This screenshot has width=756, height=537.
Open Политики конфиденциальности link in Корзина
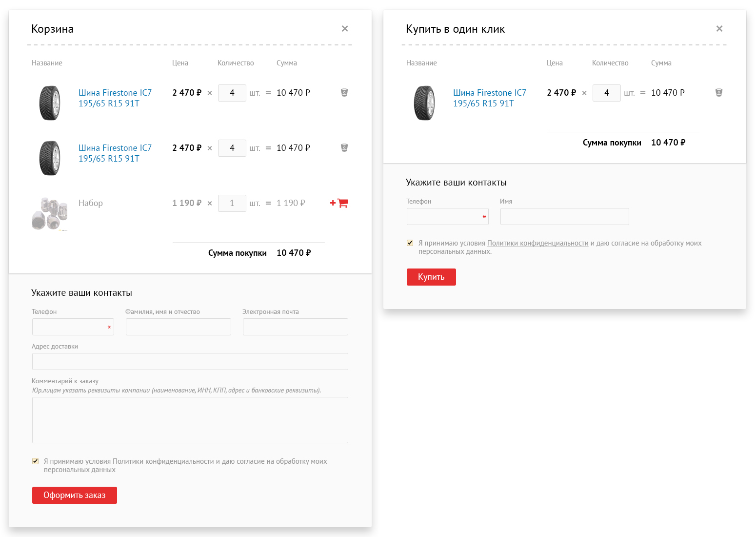(x=163, y=461)
